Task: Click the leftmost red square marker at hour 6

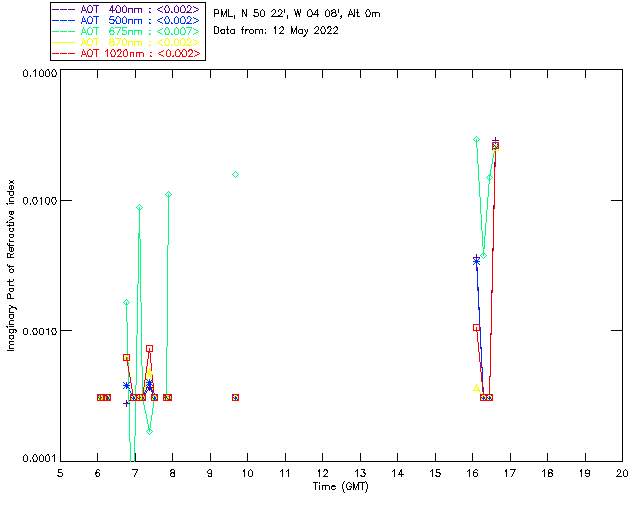Action: pos(100,397)
